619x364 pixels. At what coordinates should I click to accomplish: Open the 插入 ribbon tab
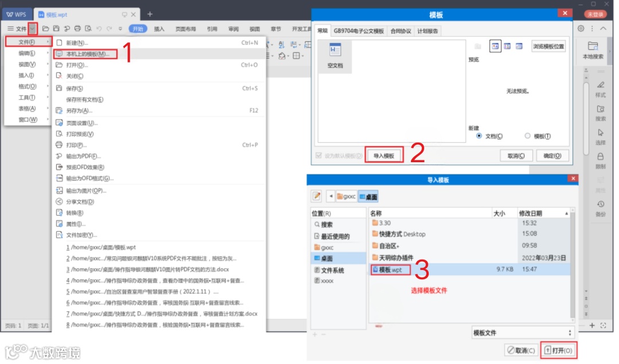point(159,29)
